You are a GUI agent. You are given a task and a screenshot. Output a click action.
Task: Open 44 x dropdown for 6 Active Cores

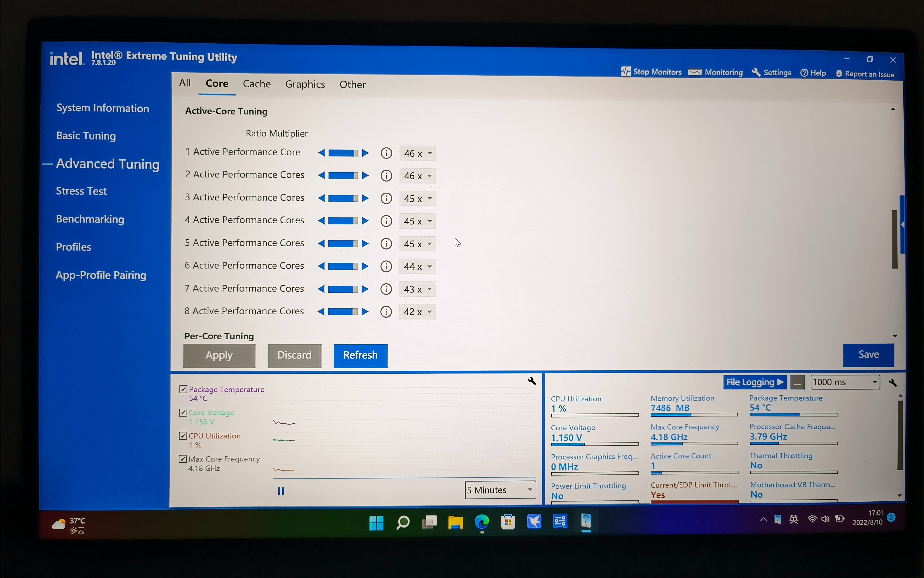pos(417,266)
